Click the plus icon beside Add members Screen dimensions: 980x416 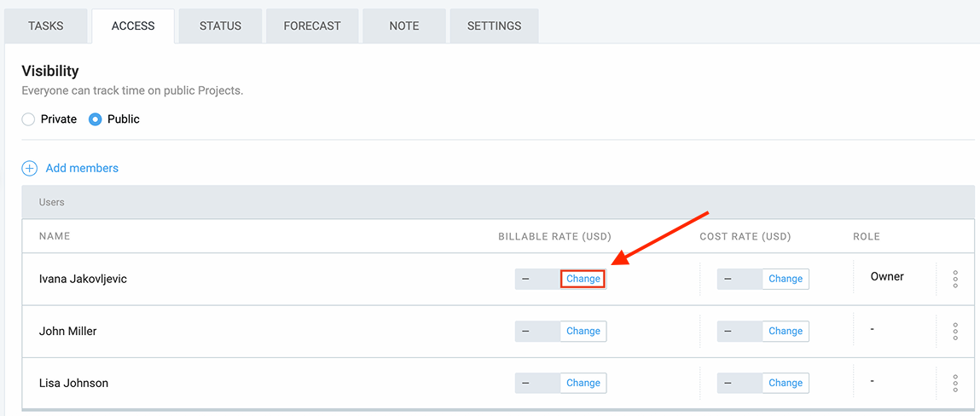pyautogui.click(x=30, y=169)
